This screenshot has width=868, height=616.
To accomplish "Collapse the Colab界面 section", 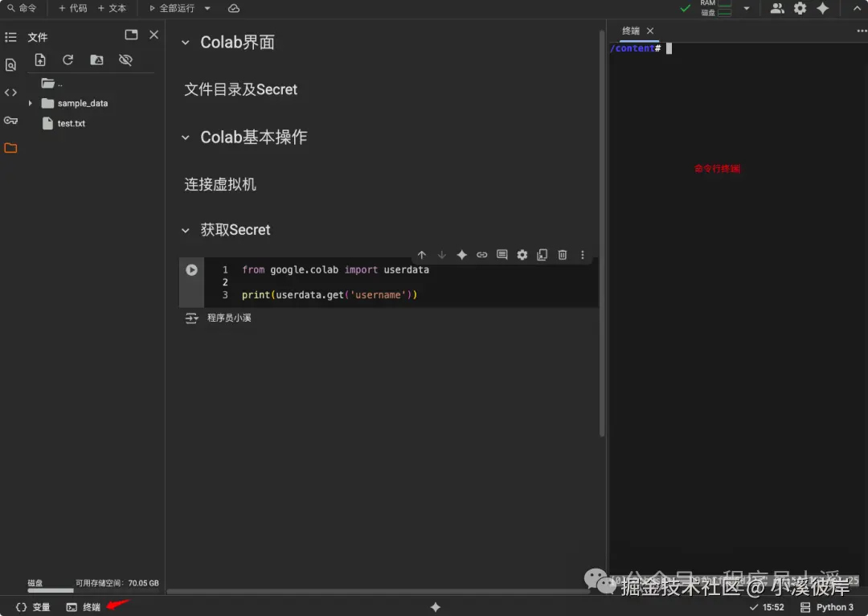I will click(x=184, y=43).
